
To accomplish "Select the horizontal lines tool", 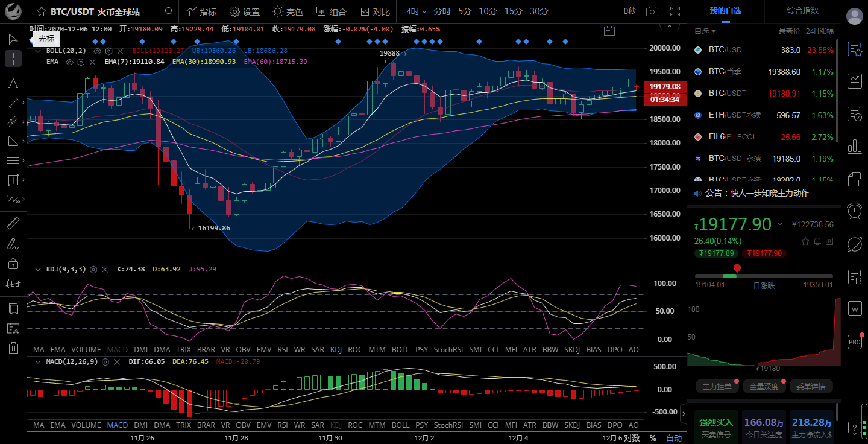I will pos(13,160).
